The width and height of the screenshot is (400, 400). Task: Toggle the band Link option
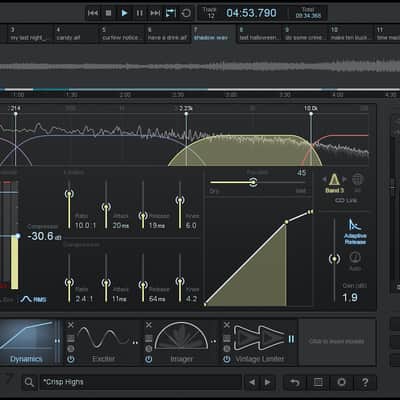click(x=346, y=201)
